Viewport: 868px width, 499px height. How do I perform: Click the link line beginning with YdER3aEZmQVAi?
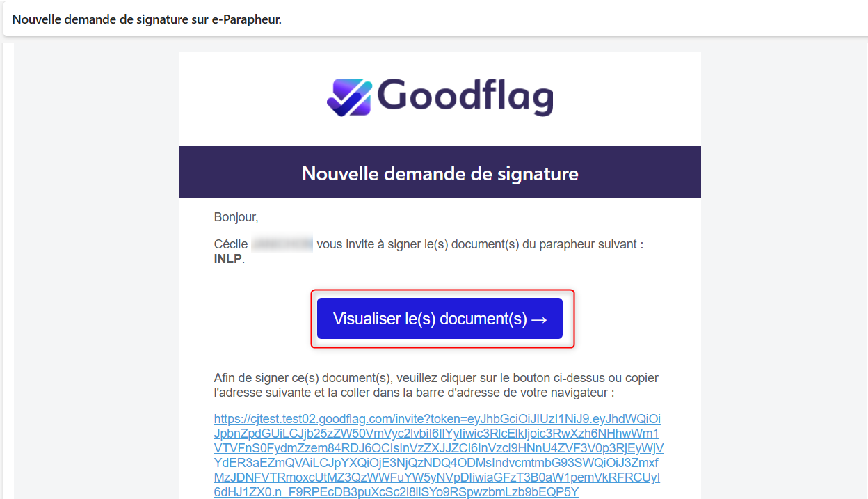point(435,463)
